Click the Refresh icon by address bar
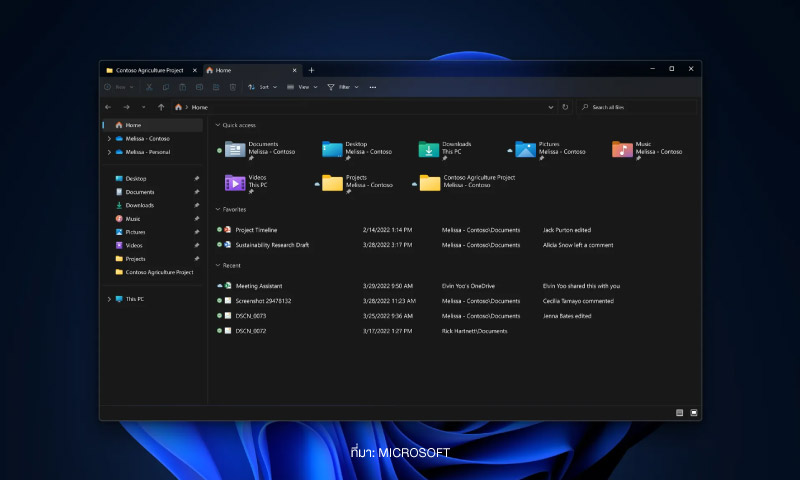The height and width of the screenshot is (480, 800). point(565,107)
